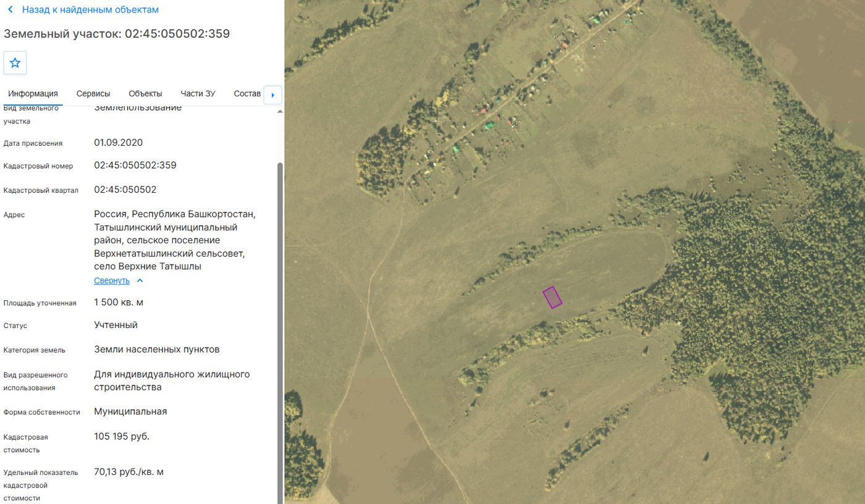Switch to the Объекты tab

145,94
